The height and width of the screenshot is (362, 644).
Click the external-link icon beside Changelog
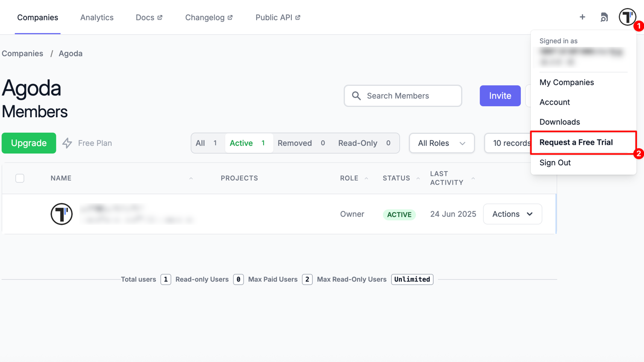click(x=230, y=17)
